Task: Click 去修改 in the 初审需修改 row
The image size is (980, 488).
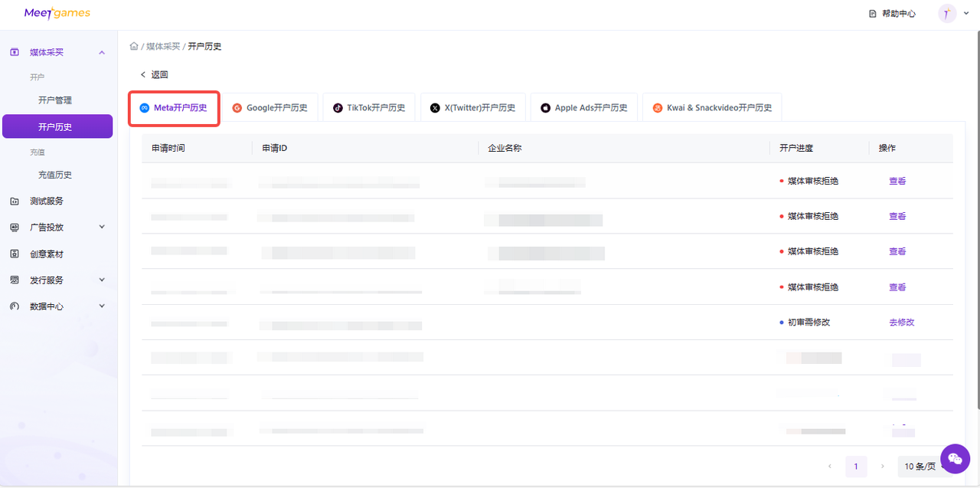Action: [902, 323]
